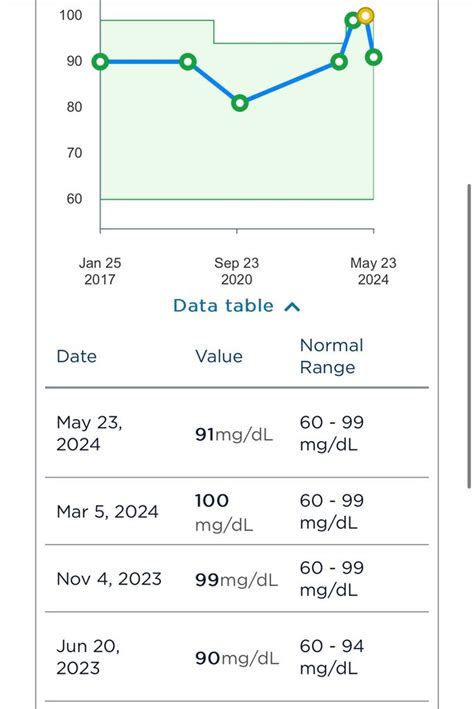Open the Jun 20, 2023 result row
The image size is (474, 709).
pyautogui.click(x=237, y=657)
